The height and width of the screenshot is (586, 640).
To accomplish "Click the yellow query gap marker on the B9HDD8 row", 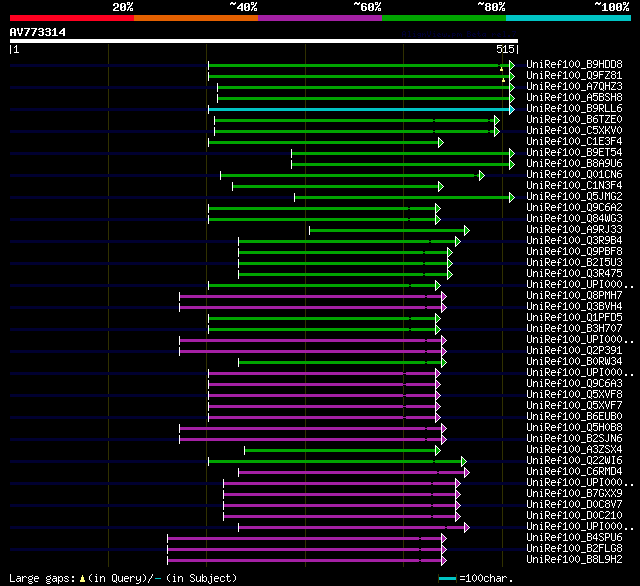I will pos(502,69).
